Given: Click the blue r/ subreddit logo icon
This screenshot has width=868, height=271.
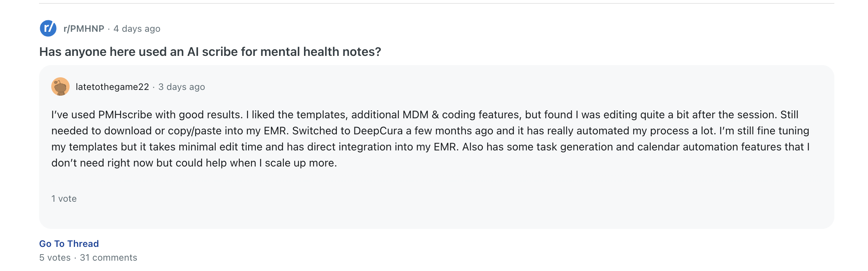Looking at the screenshot, I should click(x=47, y=28).
